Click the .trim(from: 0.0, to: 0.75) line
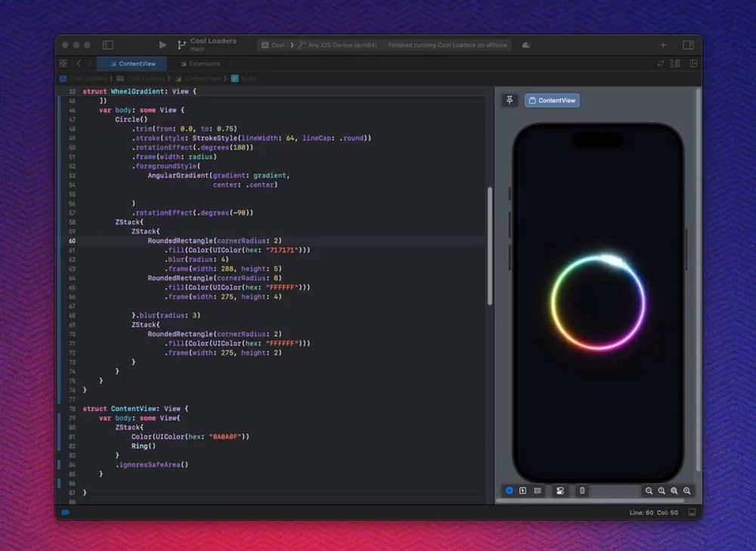 pyautogui.click(x=184, y=128)
